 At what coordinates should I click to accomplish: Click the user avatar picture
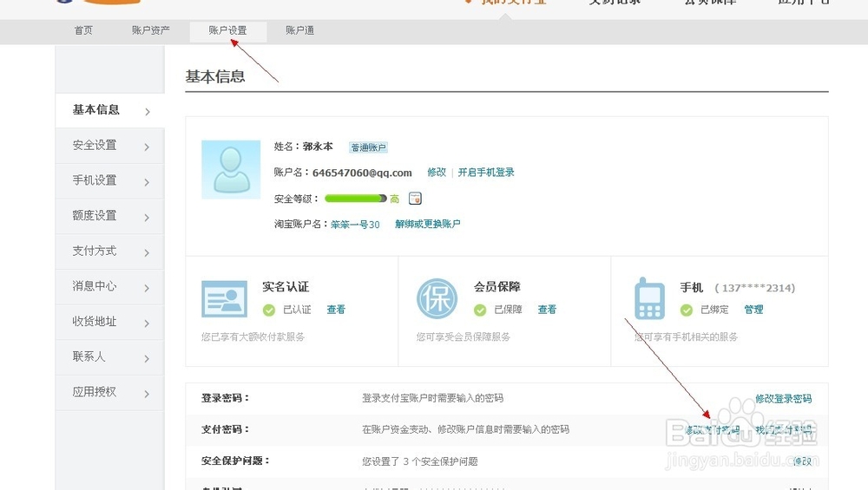pyautogui.click(x=231, y=169)
